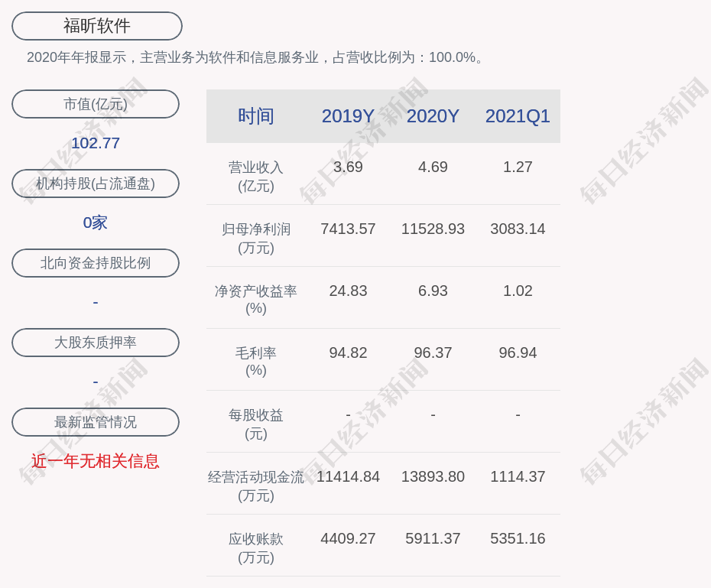
Task: Select net profit value 7413.57
Action: [349, 229]
